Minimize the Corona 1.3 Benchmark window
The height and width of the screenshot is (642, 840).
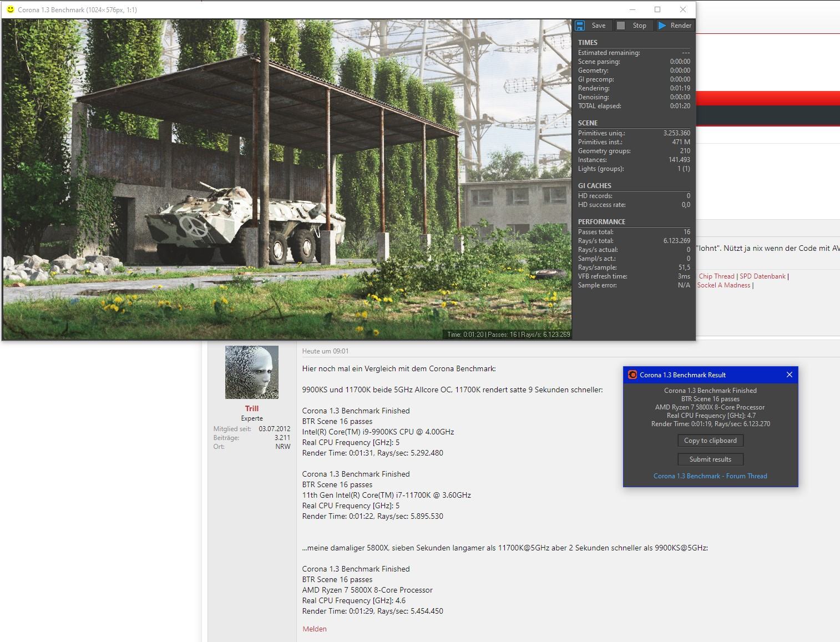tap(632, 9)
